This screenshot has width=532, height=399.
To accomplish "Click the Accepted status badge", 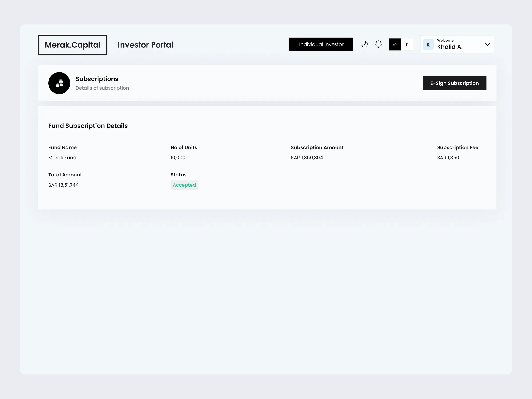I will click(184, 185).
